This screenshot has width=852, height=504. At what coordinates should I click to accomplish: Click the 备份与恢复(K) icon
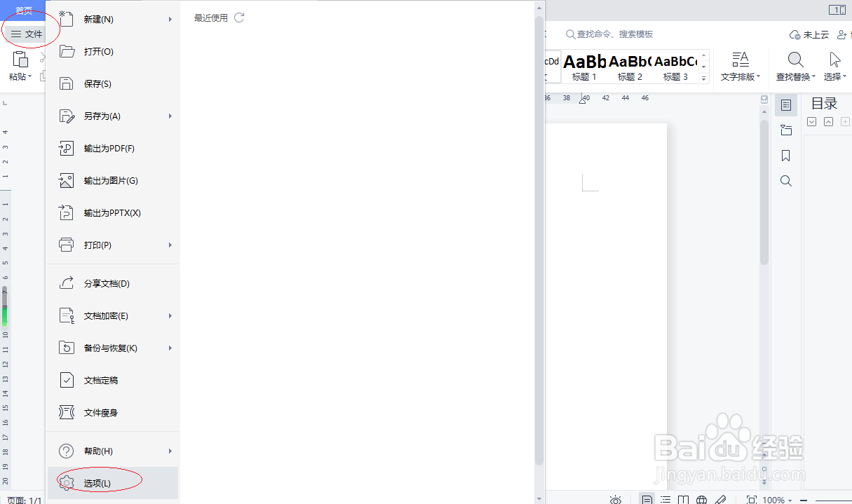[67, 348]
